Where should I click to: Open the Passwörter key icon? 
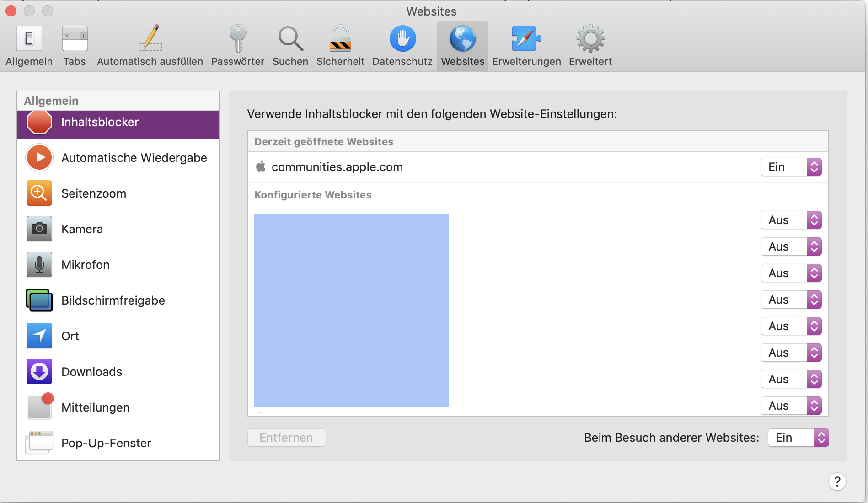(x=238, y=46)
